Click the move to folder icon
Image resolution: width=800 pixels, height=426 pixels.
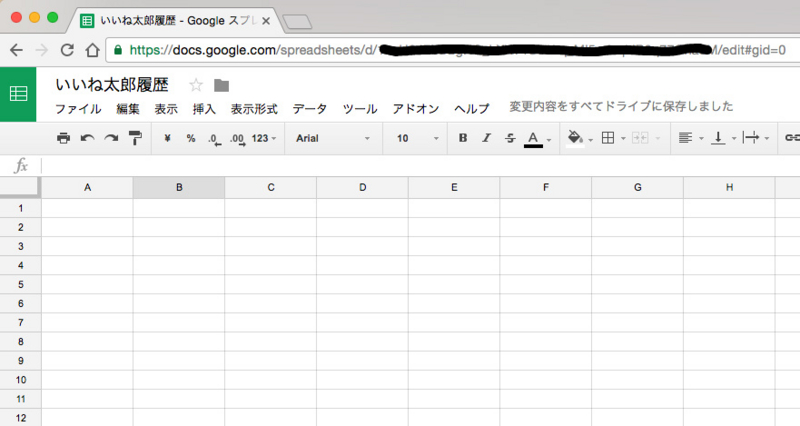[221, 85]
